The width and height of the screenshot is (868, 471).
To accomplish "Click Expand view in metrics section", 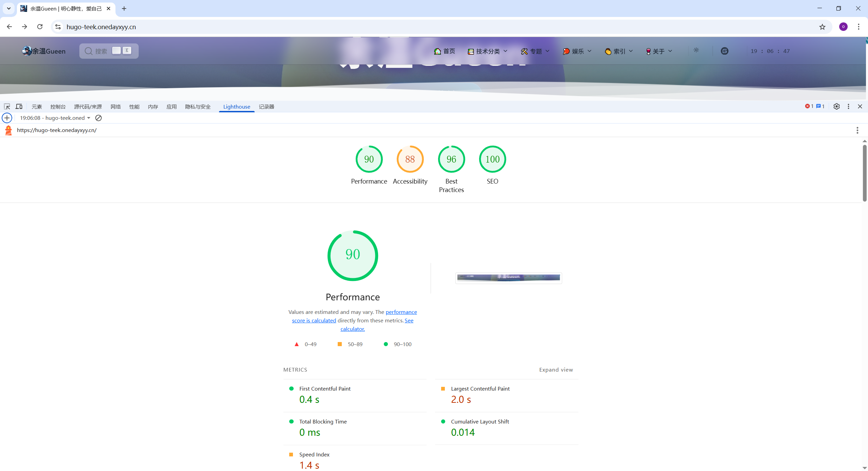I will (x=556, y=370).
